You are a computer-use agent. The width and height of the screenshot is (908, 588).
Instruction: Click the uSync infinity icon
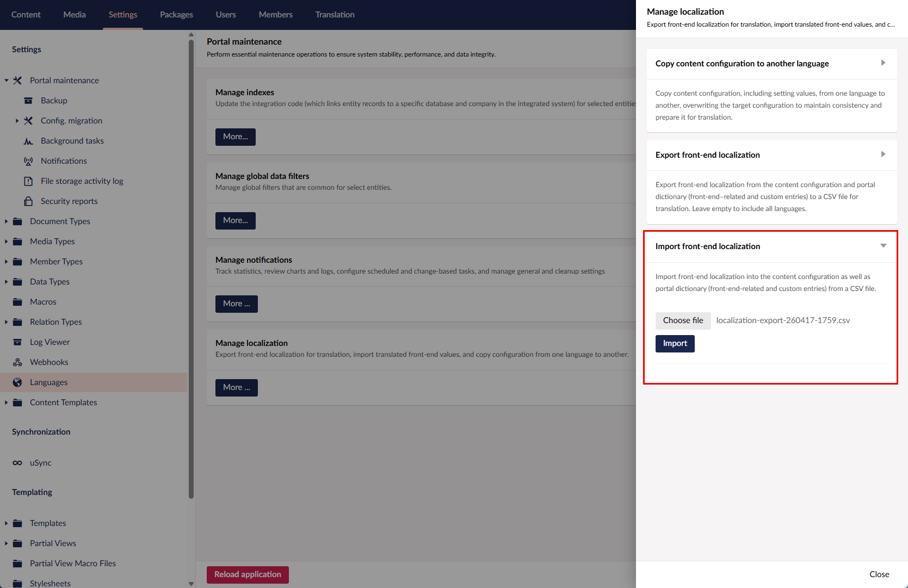click(17, 463)
